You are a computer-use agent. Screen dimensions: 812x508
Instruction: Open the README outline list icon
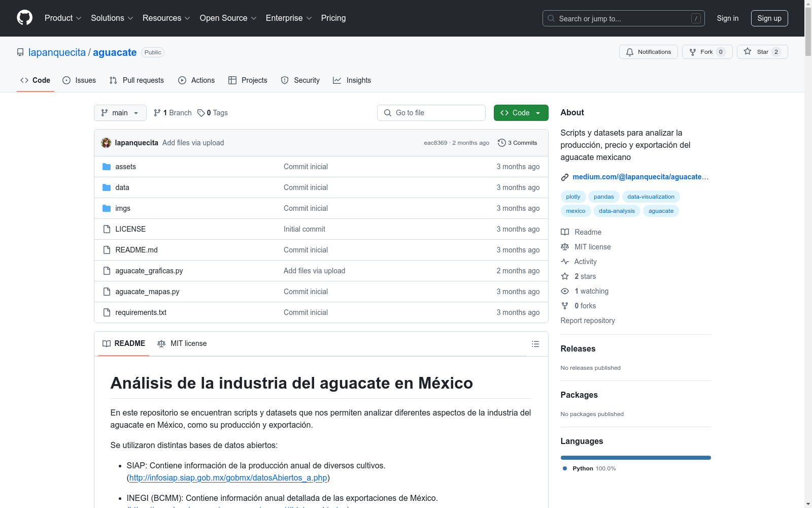tap(535, 344)
